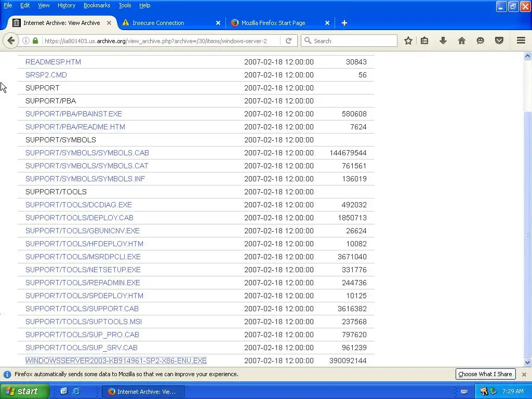Save page to Pocket icon
This screenshot has width=532, height=399.
point(499,41)
